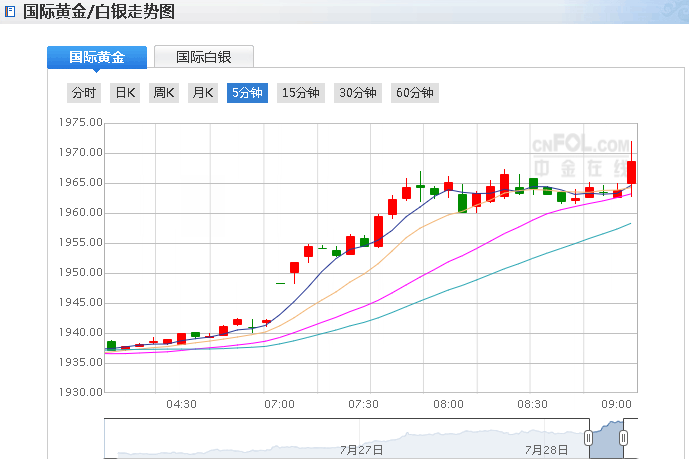Click the left range slider handle

point(589,438)
